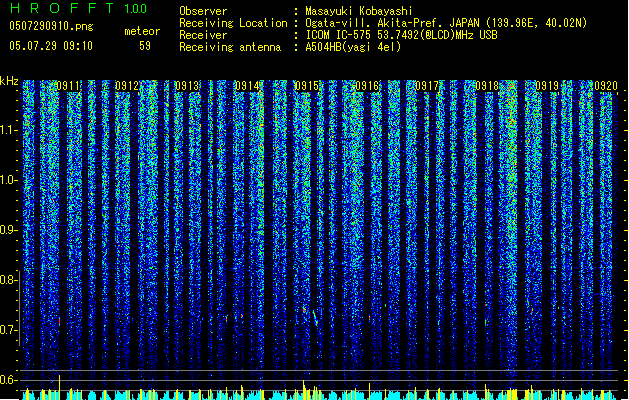
Task: Click the 0911 time marker
Action: 68,86
